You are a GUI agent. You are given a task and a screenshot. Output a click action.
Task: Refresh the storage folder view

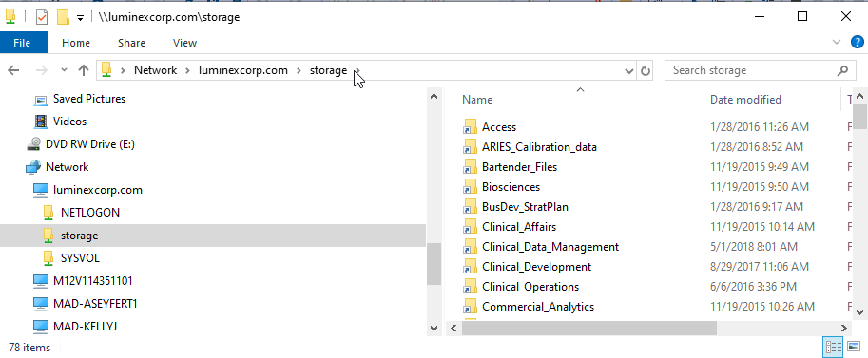coord(645,71)
